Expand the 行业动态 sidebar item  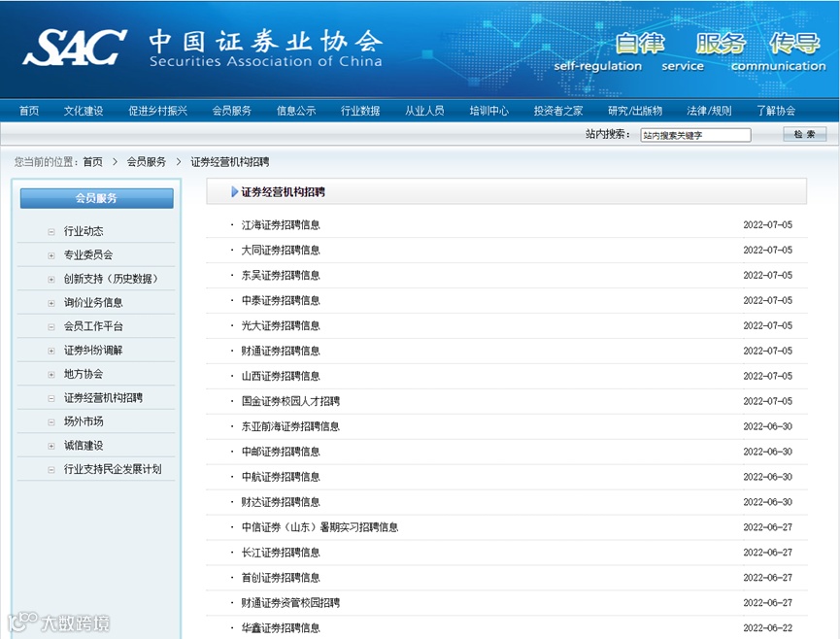tap(51, 232)
